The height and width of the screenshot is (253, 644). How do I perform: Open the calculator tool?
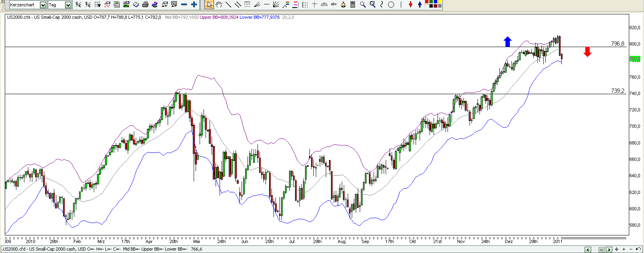[x=353, y=5]
